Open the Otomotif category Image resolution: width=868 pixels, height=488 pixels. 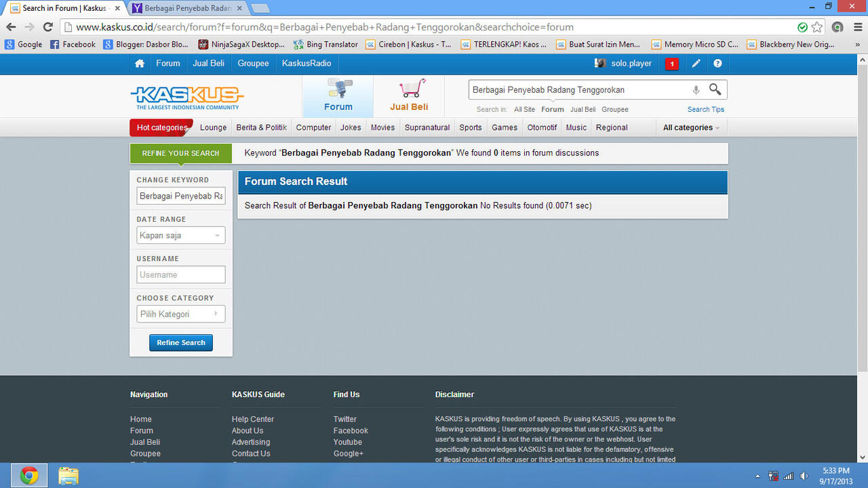[x=542, y=127]
